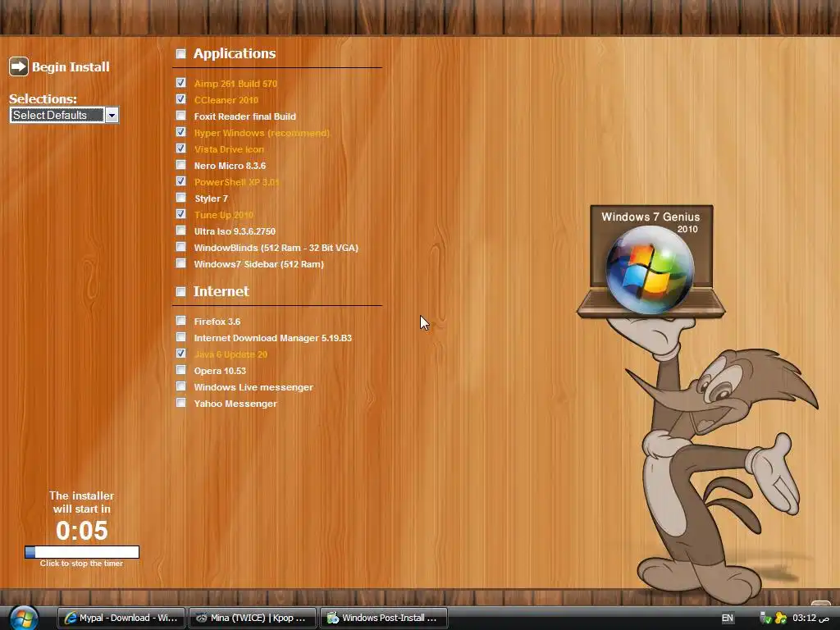Uncheck Aimp 261 Build 570
The height and width of the screenshot is (630, 840).
(181, 83)
